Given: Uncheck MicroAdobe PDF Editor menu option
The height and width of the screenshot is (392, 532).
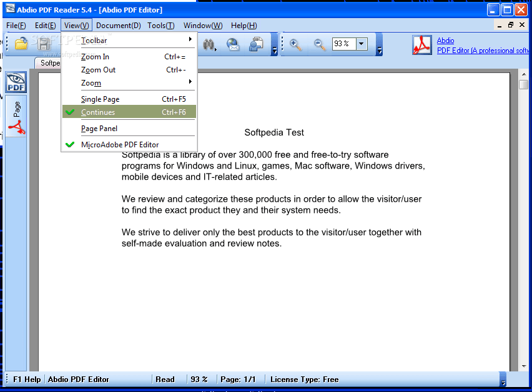Looking at the screenshot, I should coord(120,145).
